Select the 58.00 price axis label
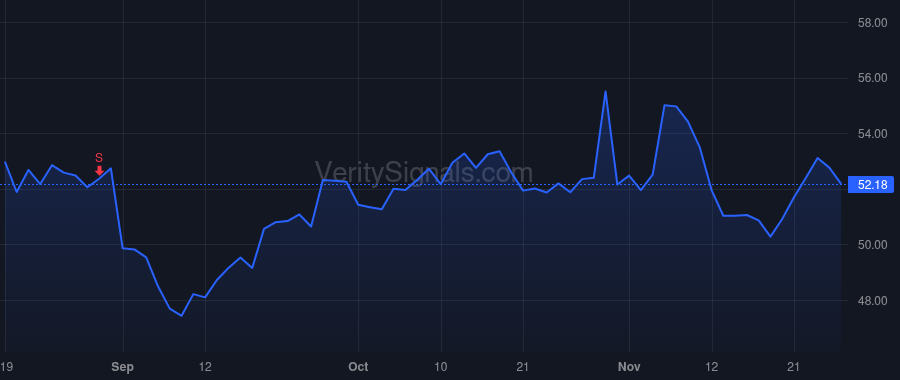The height and width of the screenshot is (380, 900). pos(872,23)
